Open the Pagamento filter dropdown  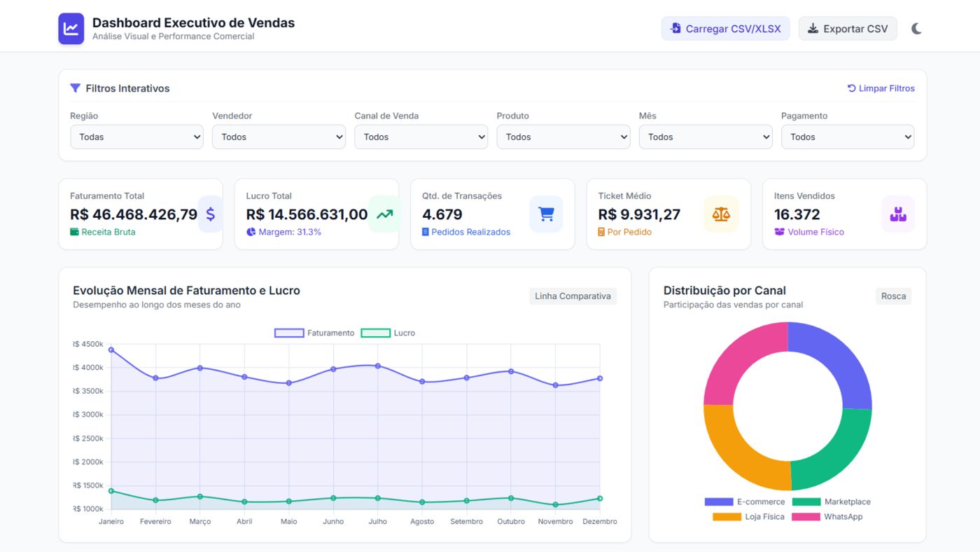click(848, 137)
